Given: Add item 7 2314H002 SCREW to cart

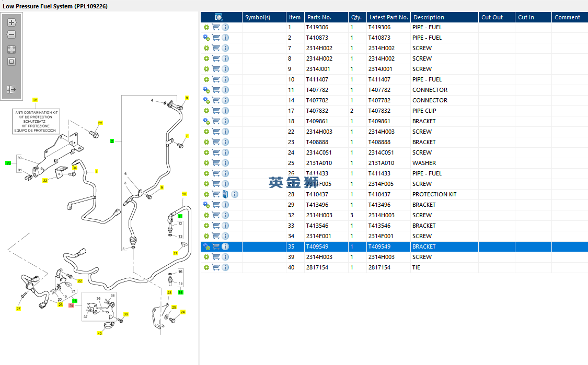Looking at the screenshot, I should pos(216,48).
